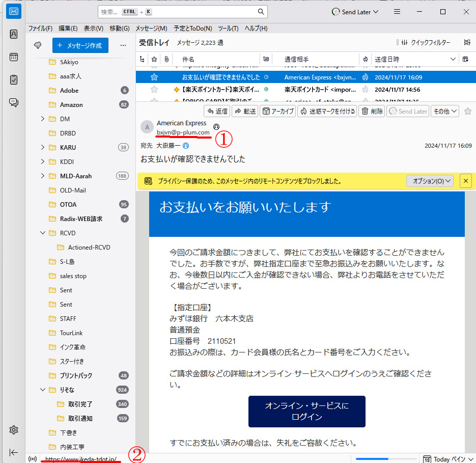
Task: Toggle star on お支払いが確認できませんでした row
Action: pyautogui.click(x=154, y=77)
